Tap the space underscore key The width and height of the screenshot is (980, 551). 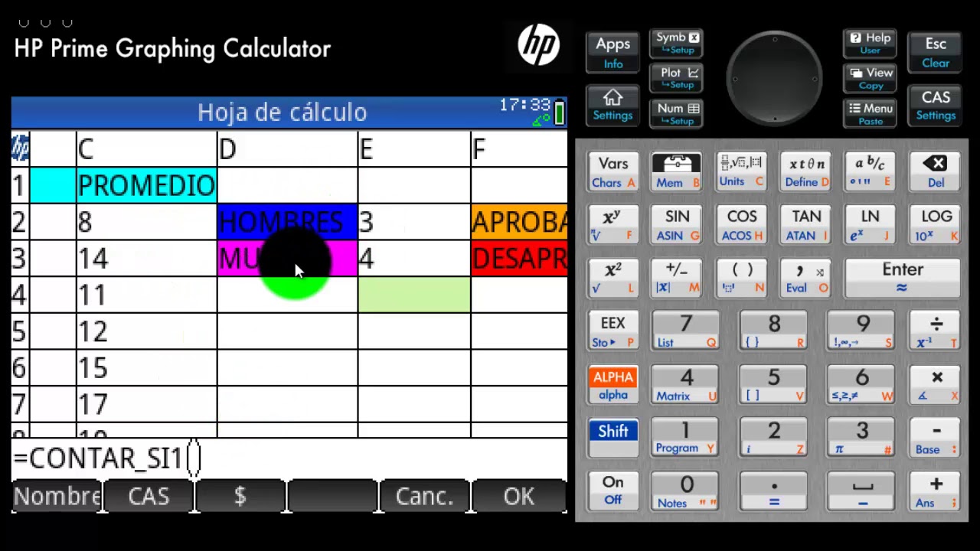coord(861,491)
